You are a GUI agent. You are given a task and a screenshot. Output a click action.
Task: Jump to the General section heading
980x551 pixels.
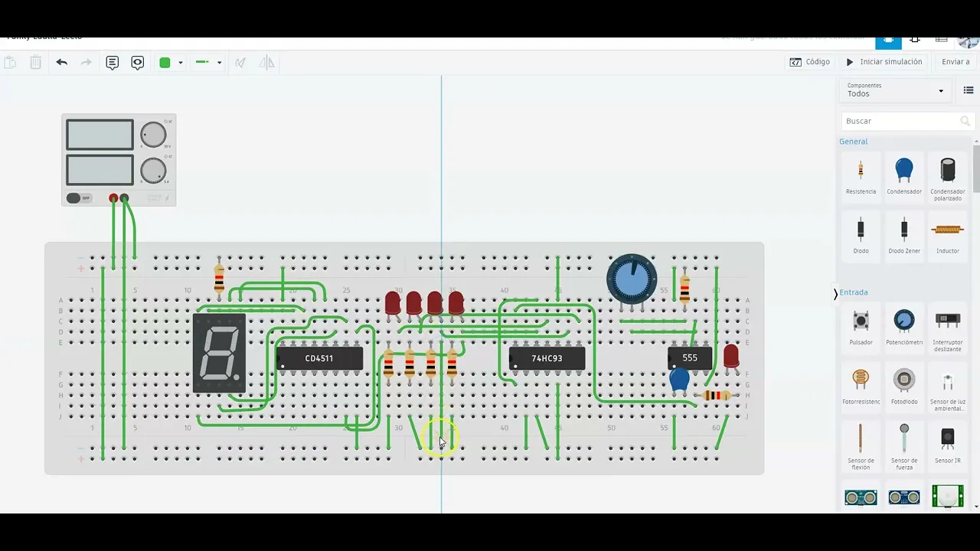point(854,142)
